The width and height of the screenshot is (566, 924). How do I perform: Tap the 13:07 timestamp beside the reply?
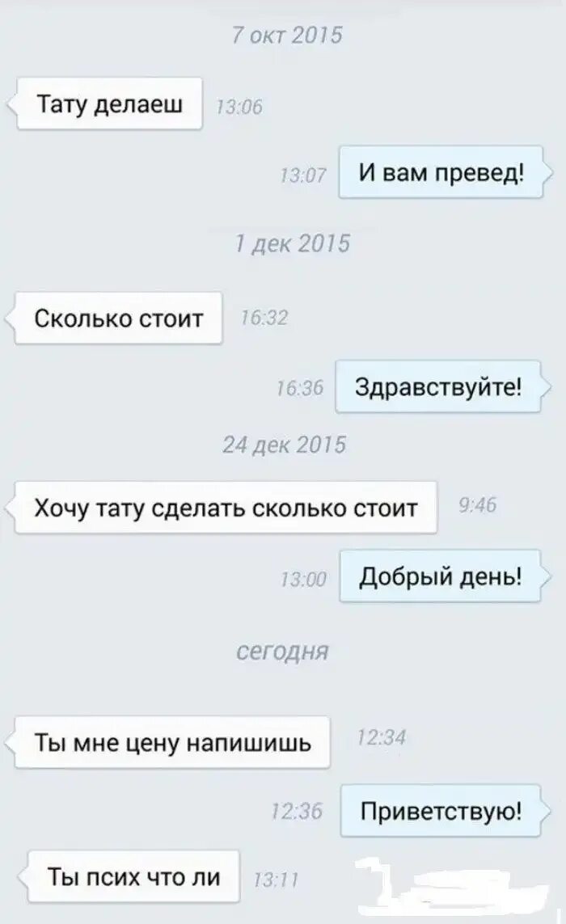(303, 175)
